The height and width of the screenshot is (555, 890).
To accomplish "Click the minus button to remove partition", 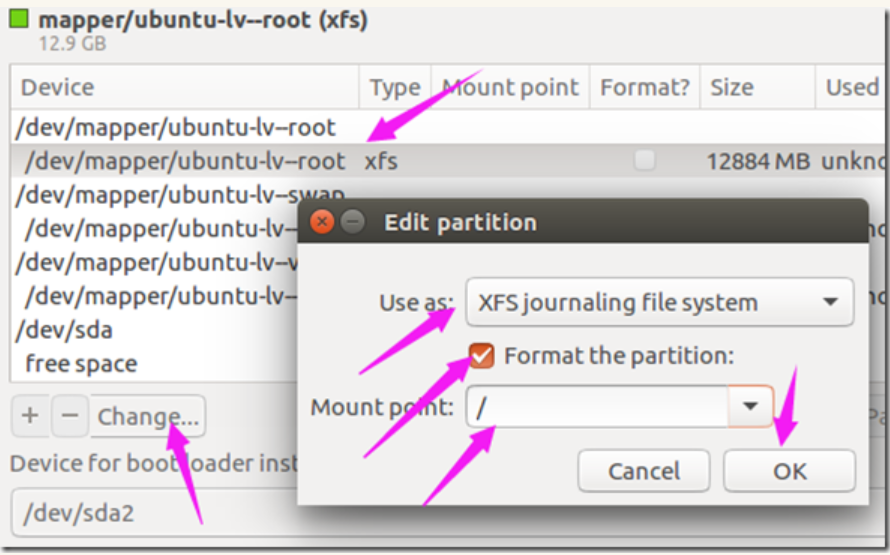I will pos(70,416).
